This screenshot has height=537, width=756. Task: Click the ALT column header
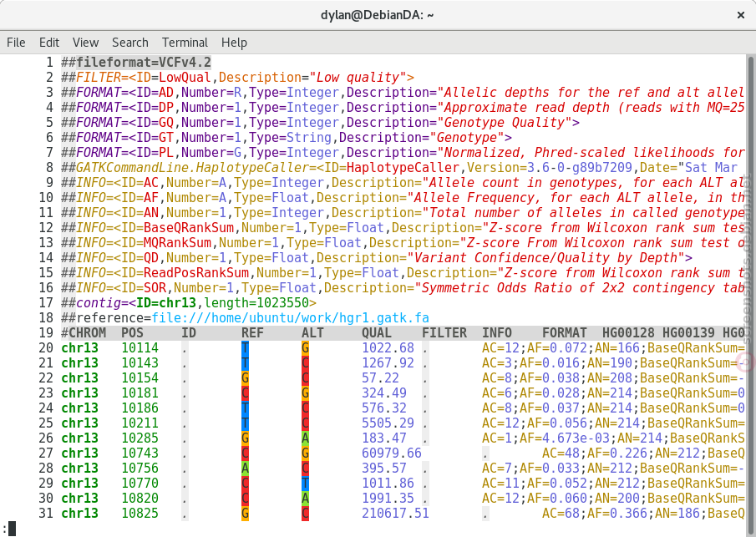pyautogui.click(x=313, y=332)
